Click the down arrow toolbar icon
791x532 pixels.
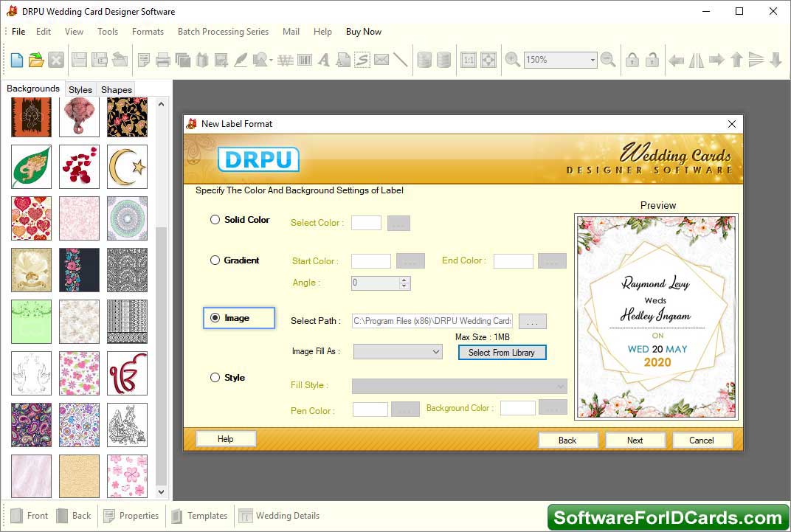tap(776, 60)
